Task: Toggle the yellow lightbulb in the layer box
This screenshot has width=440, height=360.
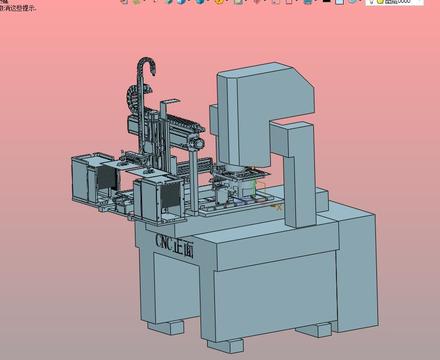Action: click(x=380, y=1)
